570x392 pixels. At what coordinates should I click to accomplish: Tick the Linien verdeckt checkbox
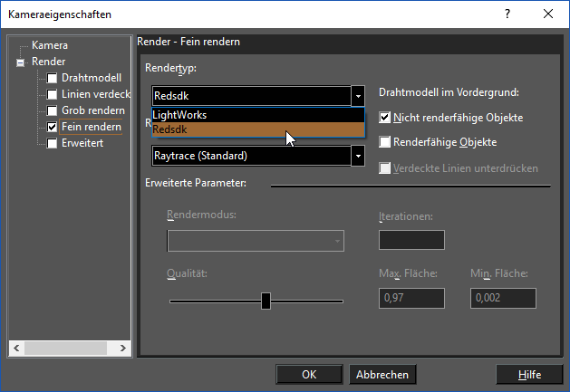point(53,94)
